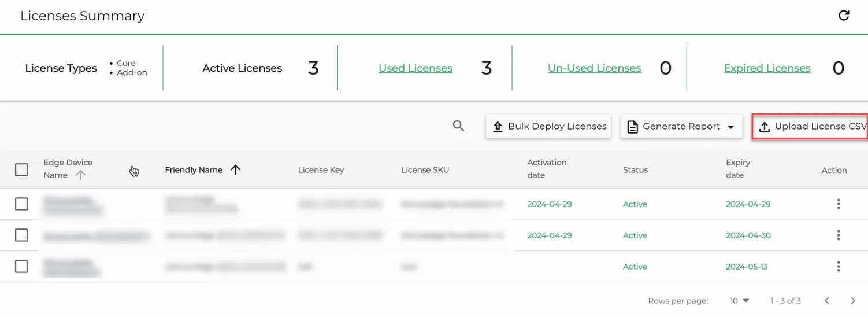This screenshot has height=317, width=868.
Task: Check row expiring 2024-04-30
Action: point(21,235)
